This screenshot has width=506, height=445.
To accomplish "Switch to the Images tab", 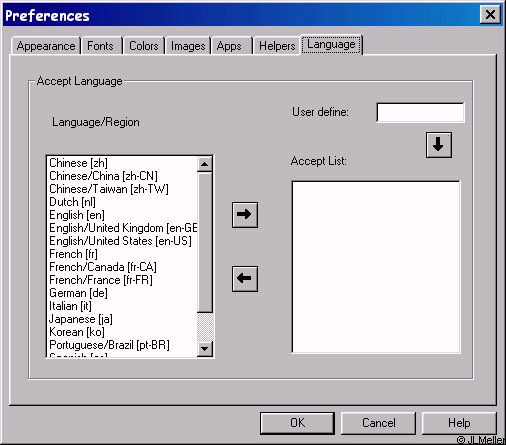I will pyautogui.click(x=188, y=46).
